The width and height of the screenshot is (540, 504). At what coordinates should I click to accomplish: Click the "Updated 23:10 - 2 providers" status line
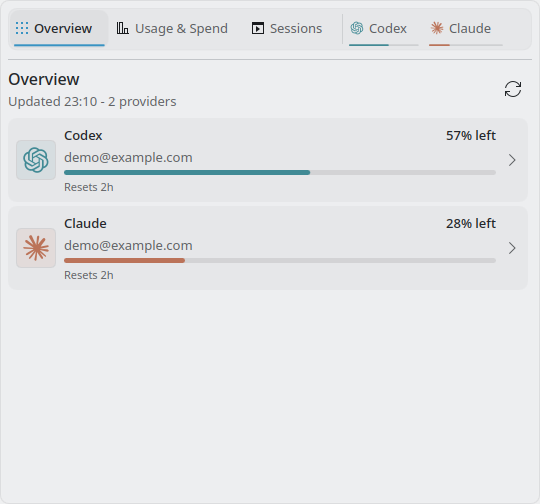click(x=92, y=102)
